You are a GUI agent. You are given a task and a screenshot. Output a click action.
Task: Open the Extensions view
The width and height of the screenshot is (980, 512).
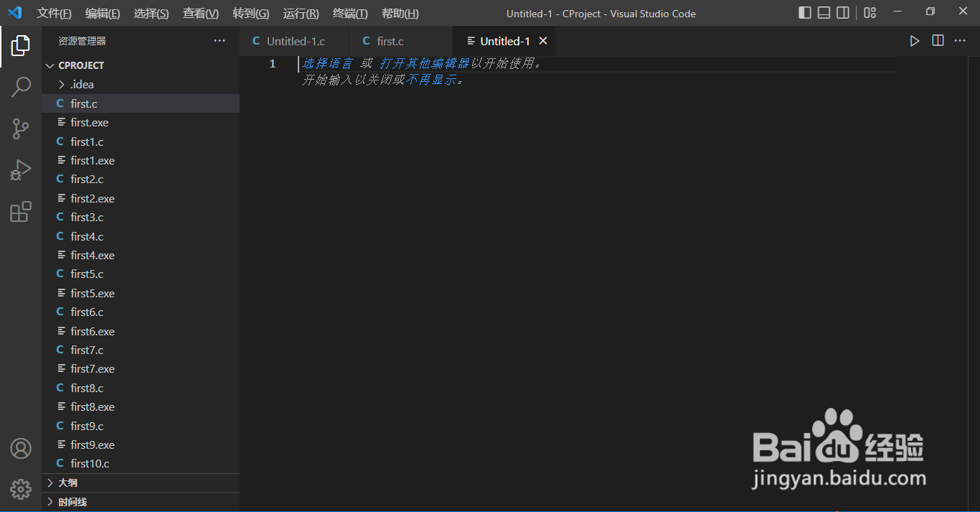21,212
